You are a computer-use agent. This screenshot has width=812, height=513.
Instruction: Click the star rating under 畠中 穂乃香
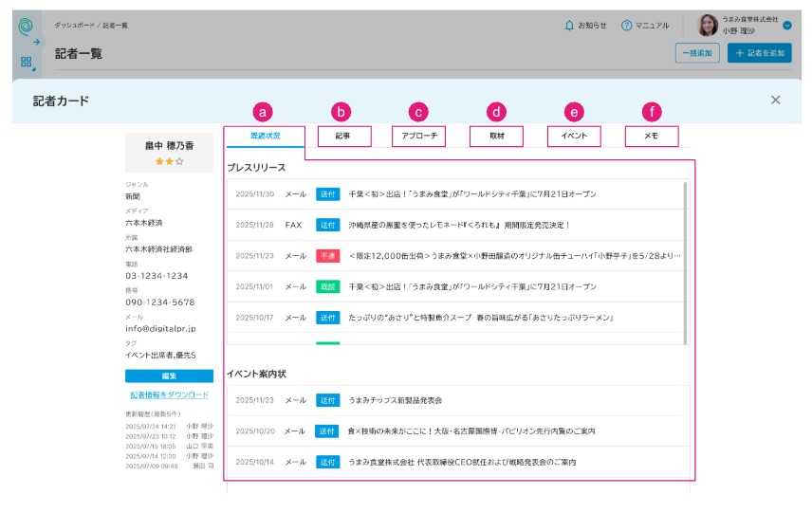coord(169,161)
